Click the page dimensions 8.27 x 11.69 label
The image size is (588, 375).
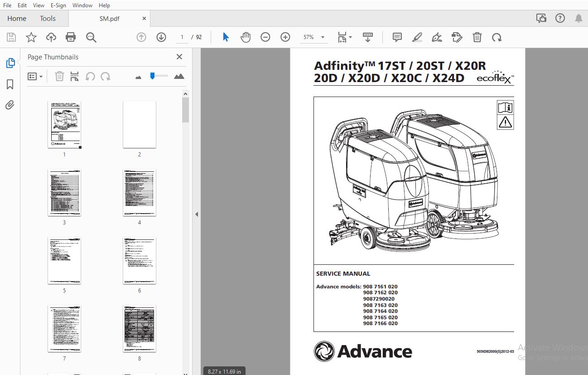pos(224,371)
